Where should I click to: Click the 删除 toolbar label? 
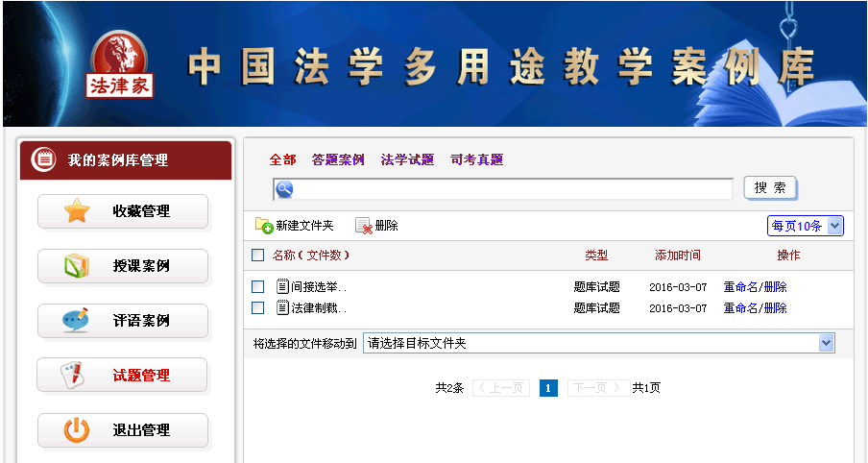(x=386, y=226)
